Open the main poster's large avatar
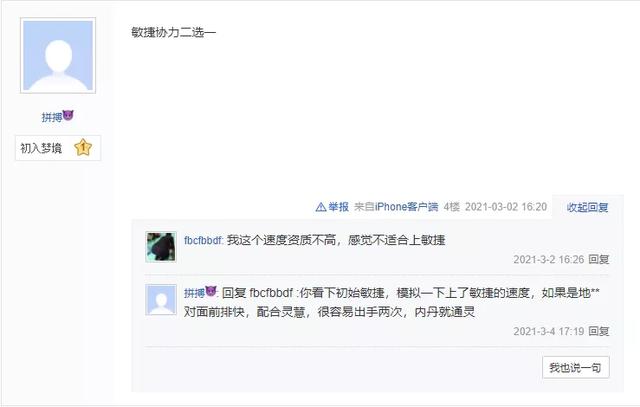640x407 pixels. (x=58, y=56)
